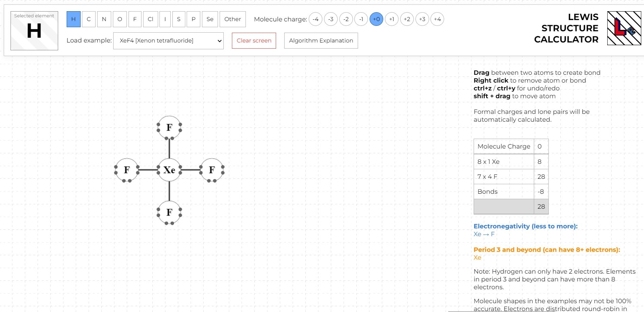
Task: Click the right fluorine atom
Action: coord(212,170)
